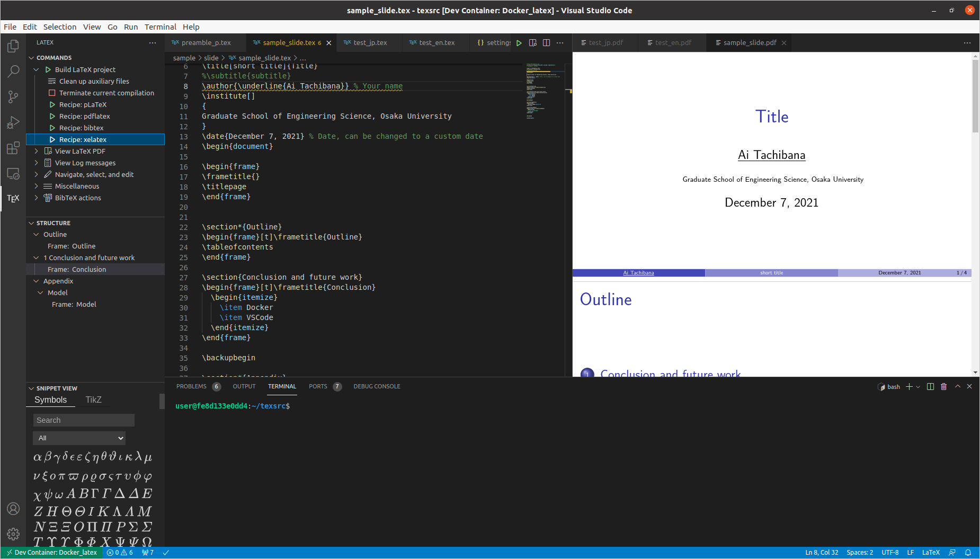
Task: Switch to test_en.pdf tab
Action: click(x=673, y=43)
